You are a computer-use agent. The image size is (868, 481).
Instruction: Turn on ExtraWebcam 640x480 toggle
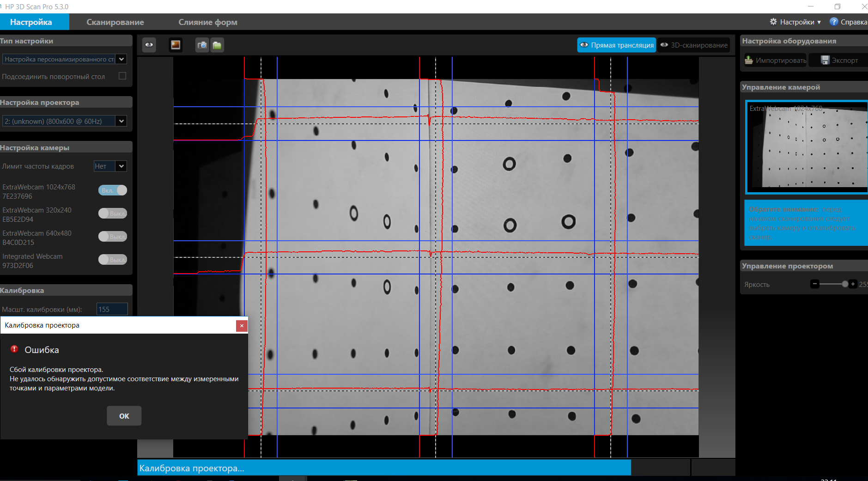[113, 237]
